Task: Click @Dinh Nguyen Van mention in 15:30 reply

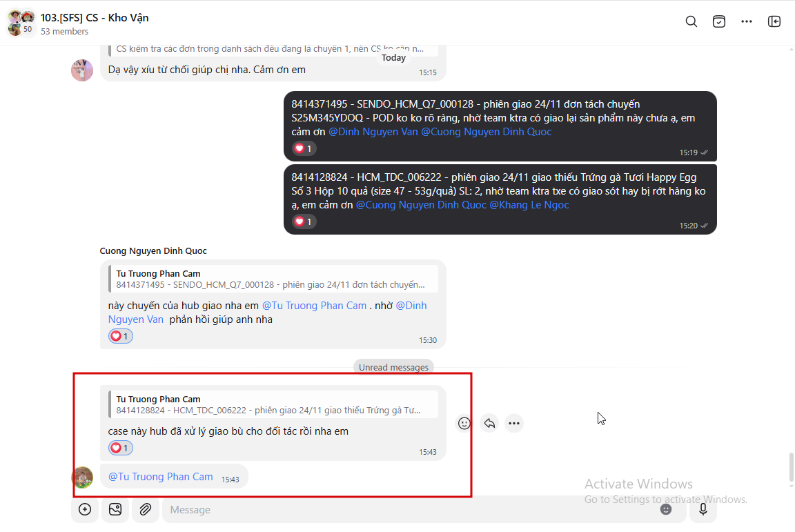Action: tap(267, 313)
